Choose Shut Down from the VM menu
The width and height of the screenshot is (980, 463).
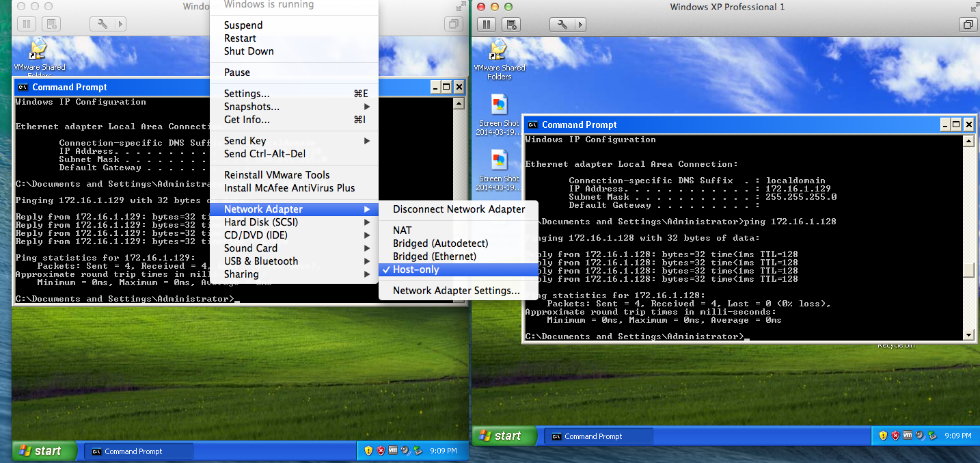pos(294,51)
